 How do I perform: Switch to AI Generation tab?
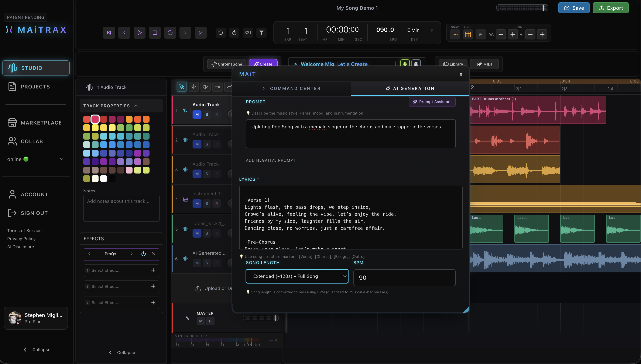(410, 88)
